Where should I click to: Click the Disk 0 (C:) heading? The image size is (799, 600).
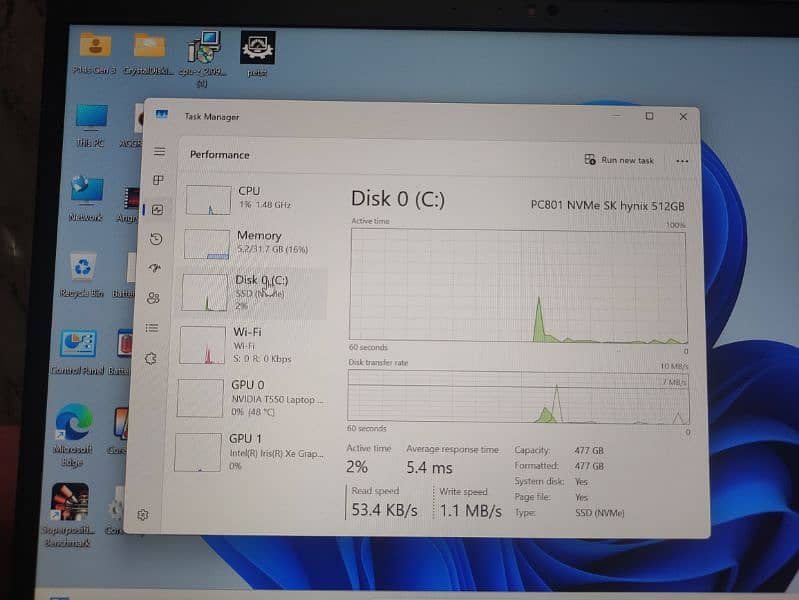click(x=398, y=199)
